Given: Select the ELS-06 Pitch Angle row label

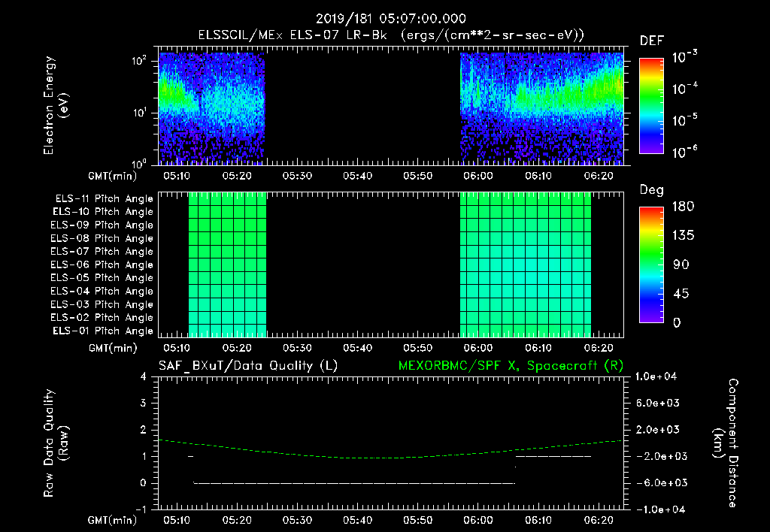Looking at the screenshot, I should pos(102,265).
